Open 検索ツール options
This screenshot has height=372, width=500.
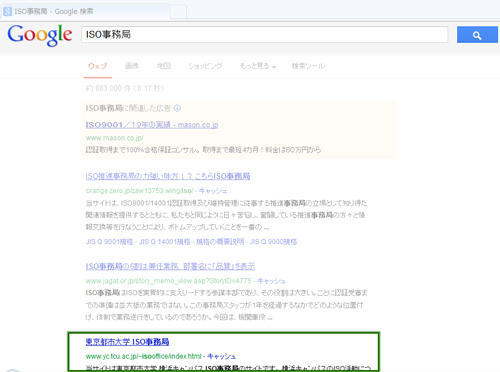tap(308, 66)
